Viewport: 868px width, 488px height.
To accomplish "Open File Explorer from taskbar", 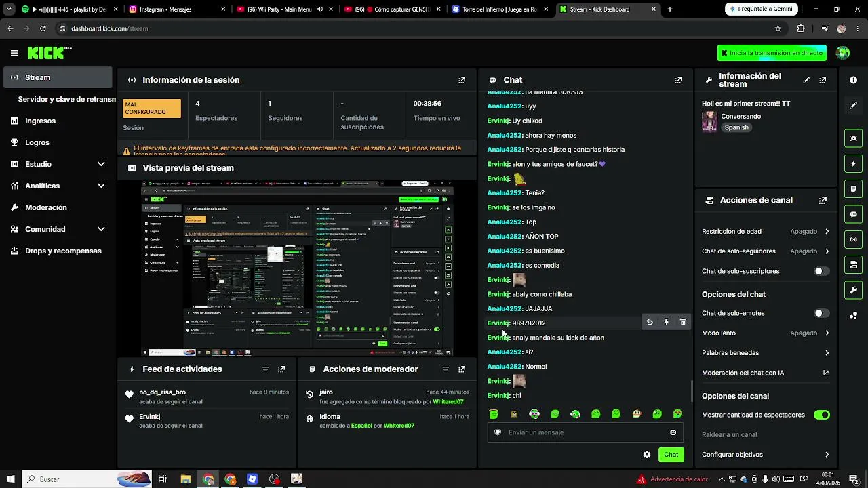I will [x=185, y=479].
